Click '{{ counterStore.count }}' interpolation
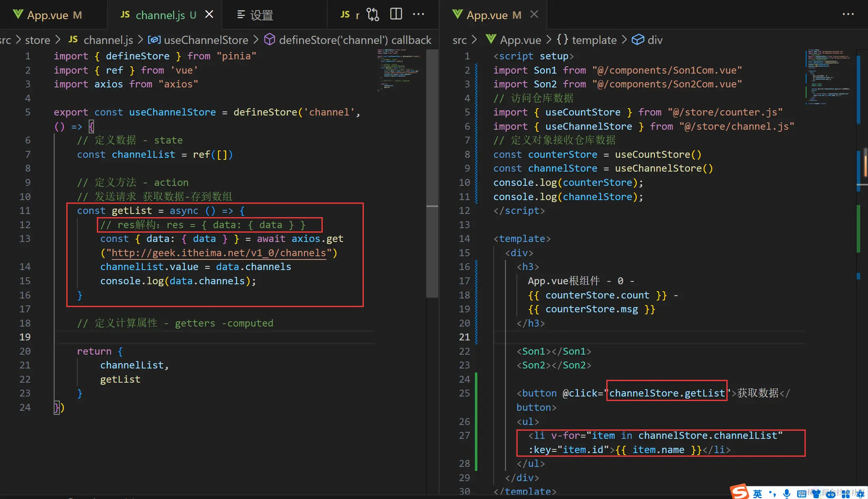 597,295
